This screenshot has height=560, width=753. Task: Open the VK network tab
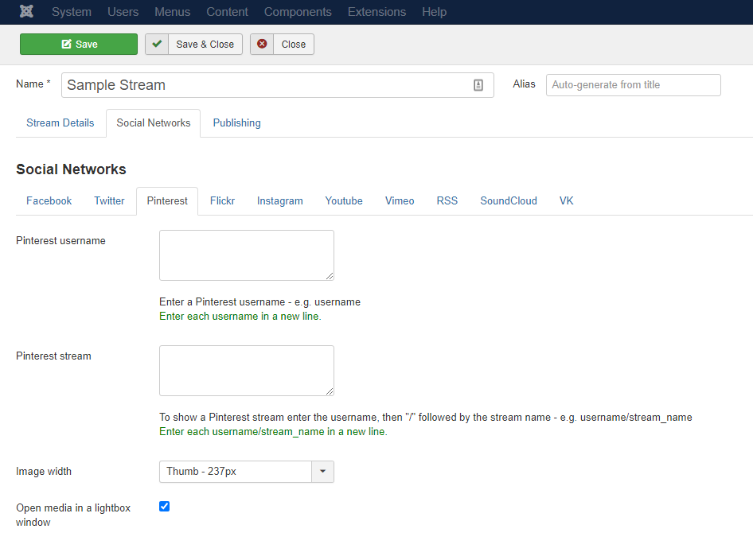tap(566, 200)
